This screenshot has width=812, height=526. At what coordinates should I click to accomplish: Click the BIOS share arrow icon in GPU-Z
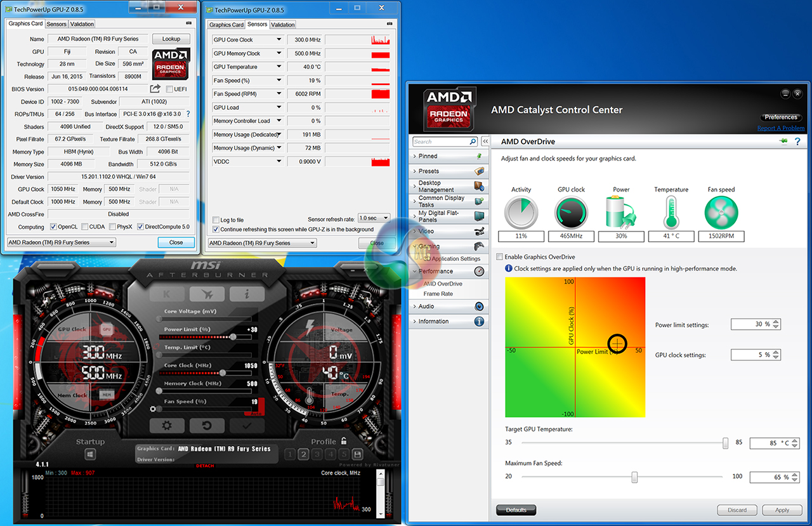pyautogui.click(x=155, y=89)
